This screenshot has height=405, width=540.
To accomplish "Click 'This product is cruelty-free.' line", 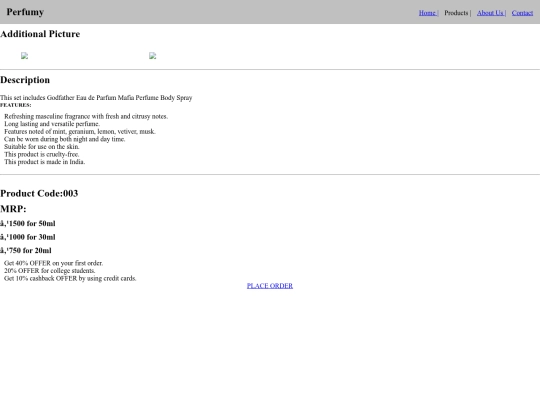I will pyautogui.click(x=42, y=154).
